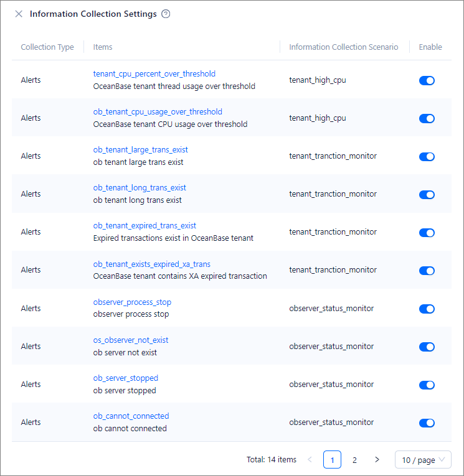
Task: Toggle the ob_server_stopped enable switch
Action: click(427, 385)
